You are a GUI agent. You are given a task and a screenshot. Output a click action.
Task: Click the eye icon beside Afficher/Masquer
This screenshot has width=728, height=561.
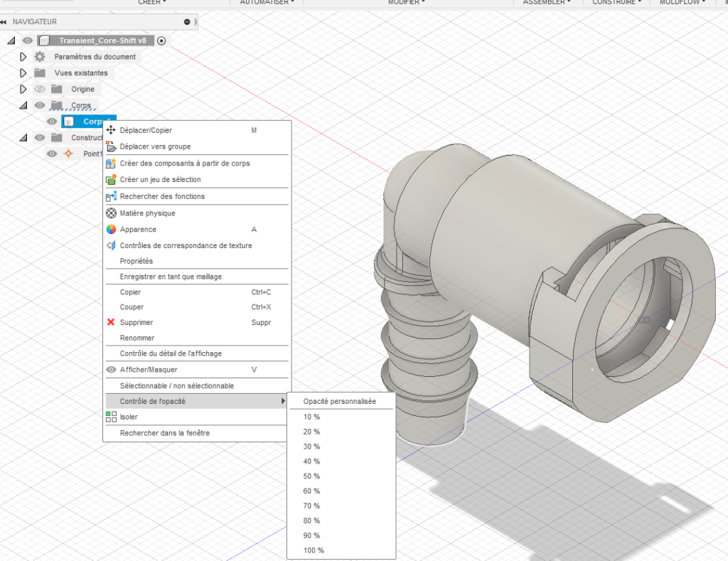pyautogui.click(x=111, y=369)
